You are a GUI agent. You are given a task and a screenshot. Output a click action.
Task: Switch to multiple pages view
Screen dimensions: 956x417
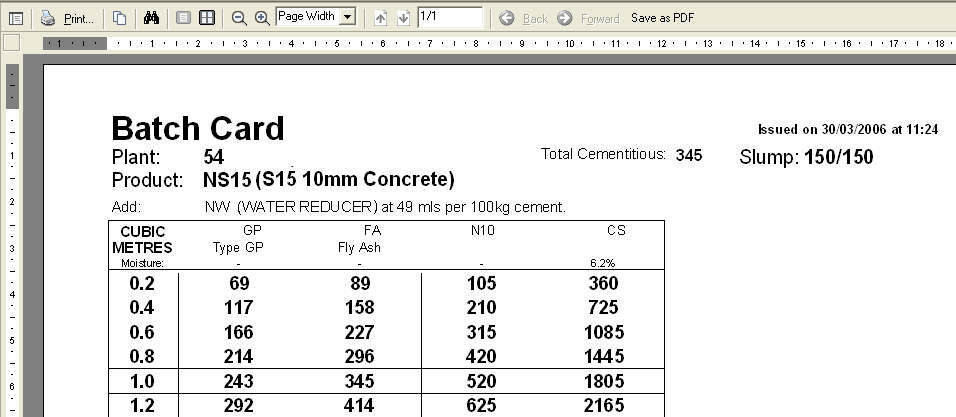pos(206,18)
